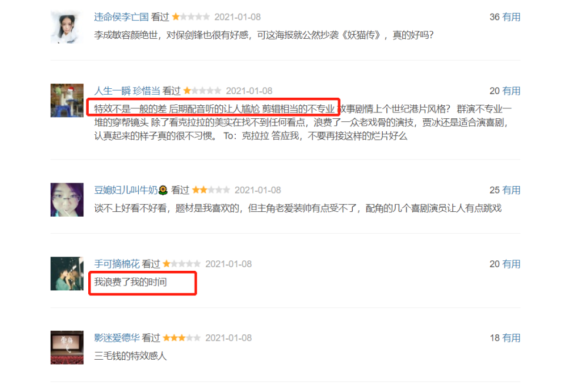Click cinema avatar of 影迷爱德华
Viewport: 588px width, 385px height.
coord(67,347)
